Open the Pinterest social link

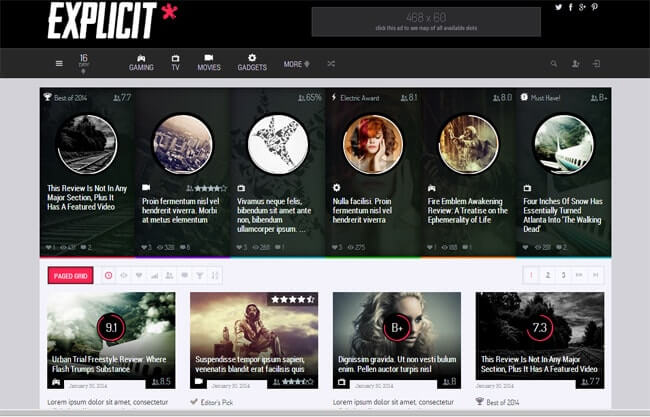click(x=594, y=7)
